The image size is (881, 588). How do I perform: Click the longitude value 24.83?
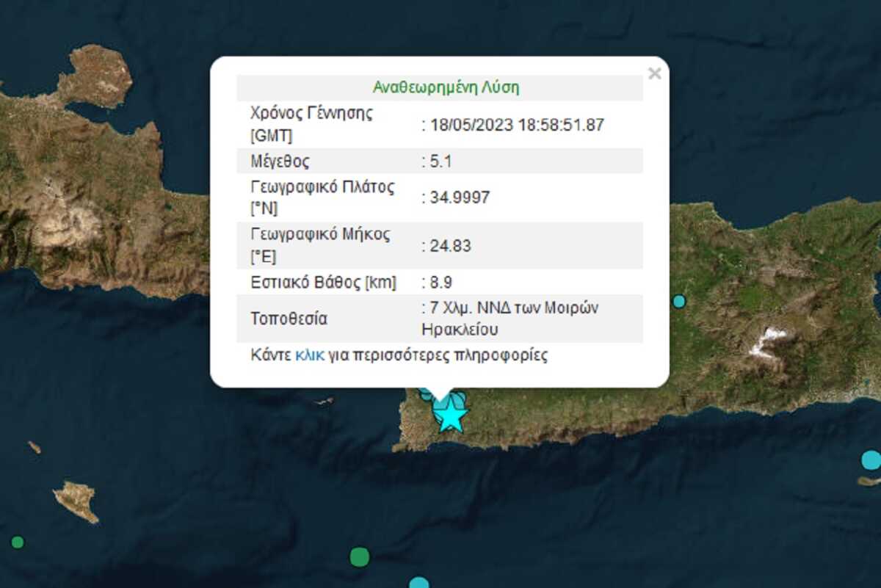(x=448, y=246)
